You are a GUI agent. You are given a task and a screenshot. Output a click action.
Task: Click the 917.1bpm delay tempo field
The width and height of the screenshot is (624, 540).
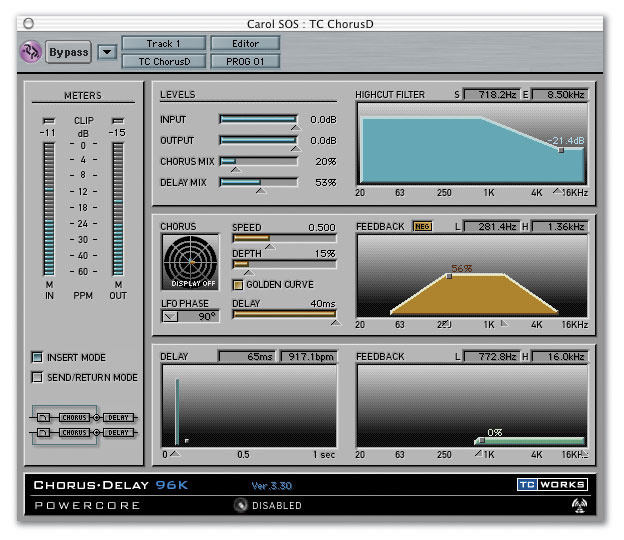click(308, 356)
